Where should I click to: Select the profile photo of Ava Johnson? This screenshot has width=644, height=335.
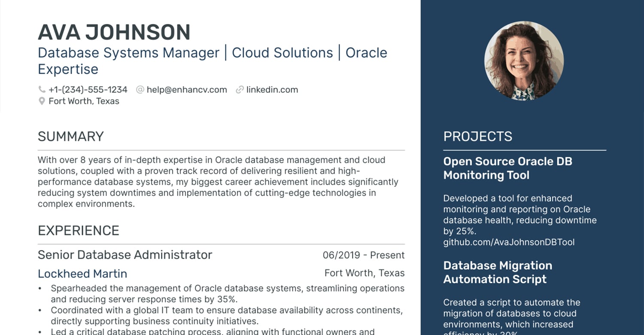point(524,61)
